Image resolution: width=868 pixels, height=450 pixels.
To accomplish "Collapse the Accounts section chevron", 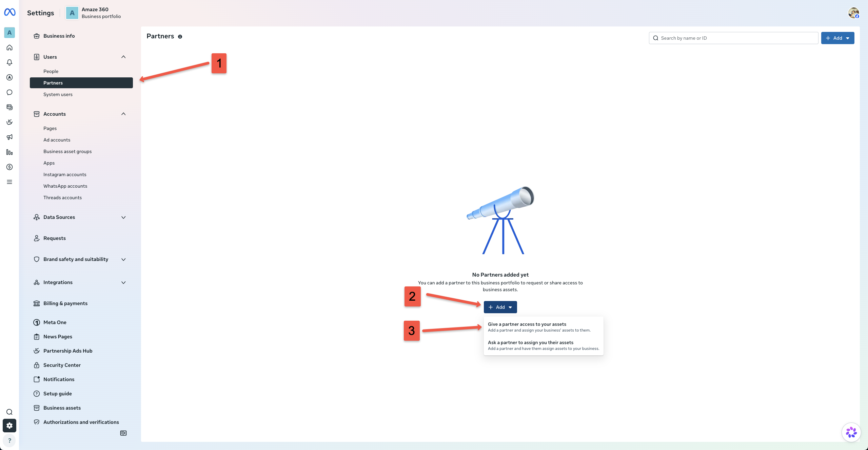I will pyautogui.click(x=123, y=114).
